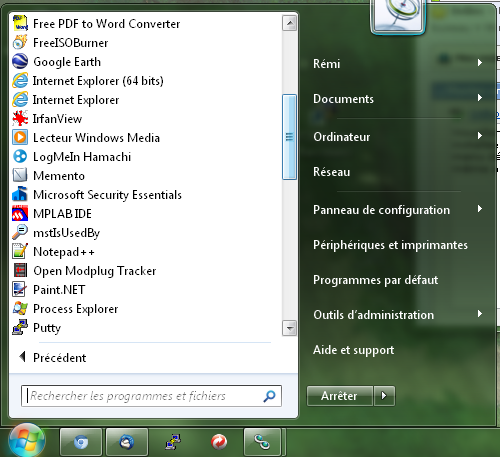500x457 pixels.
Task: Click the search magnifier icon
Action: point(269,396)
